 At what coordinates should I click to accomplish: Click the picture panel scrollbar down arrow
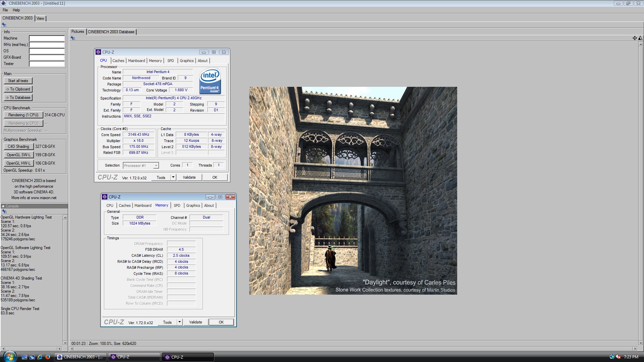click(x=641, y=343)
